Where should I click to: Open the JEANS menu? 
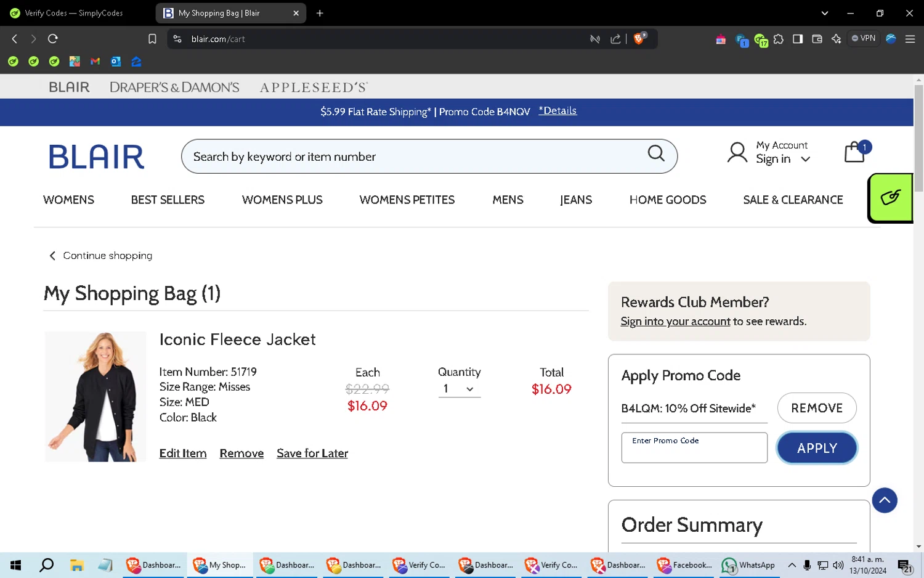tap(576, 200)
